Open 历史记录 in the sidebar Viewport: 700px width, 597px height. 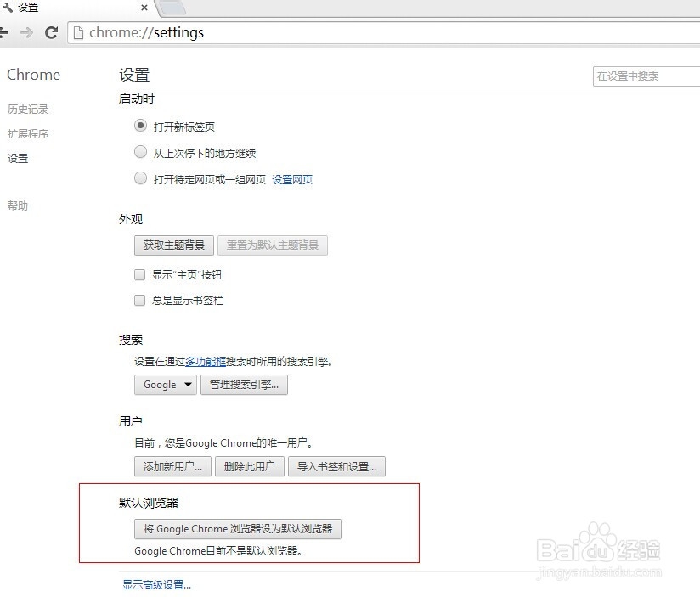(28, 110)
